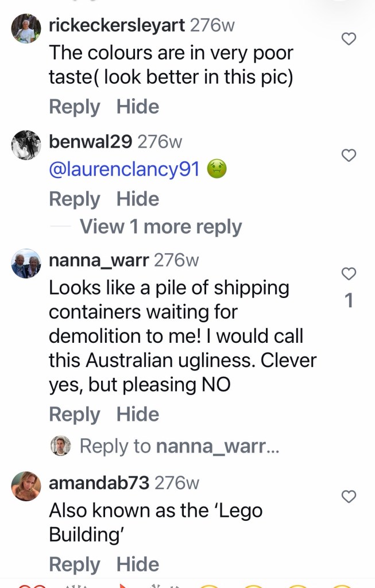Hide rickeckersleyart's comment
Viewport: 375px width, 588px height.
coord(138,106)
